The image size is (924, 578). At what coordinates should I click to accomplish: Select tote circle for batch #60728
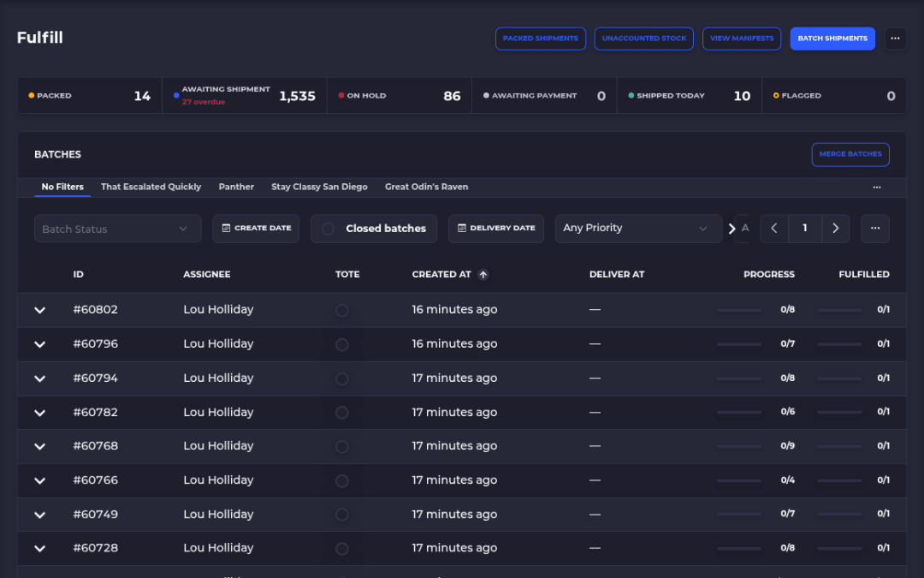(x=341, y=549)
